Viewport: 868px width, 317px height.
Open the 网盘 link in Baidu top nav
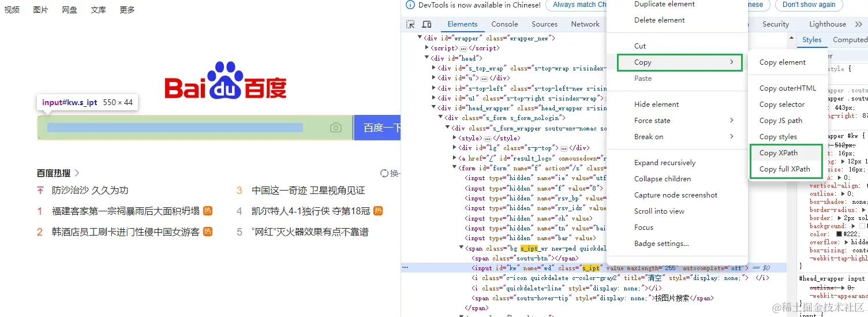point(70,10)
